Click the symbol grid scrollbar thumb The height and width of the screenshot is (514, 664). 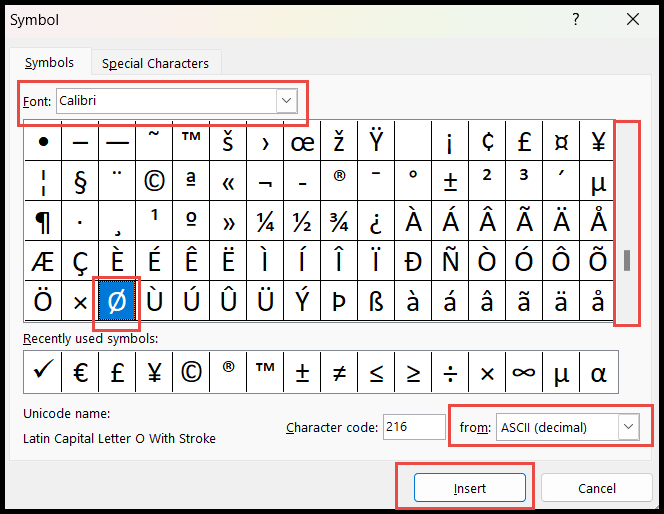[627, 260]
